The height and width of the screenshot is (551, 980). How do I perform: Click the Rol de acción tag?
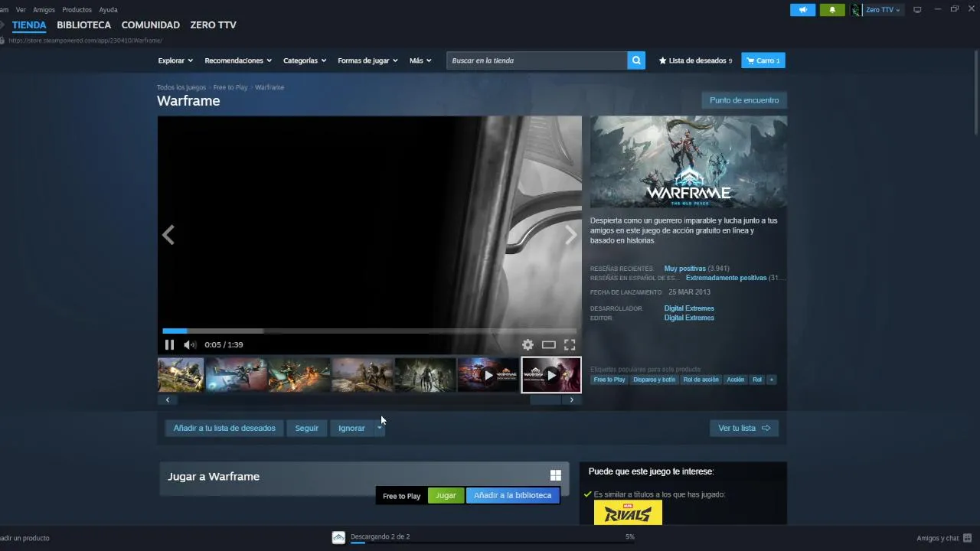tap(701, 380)
